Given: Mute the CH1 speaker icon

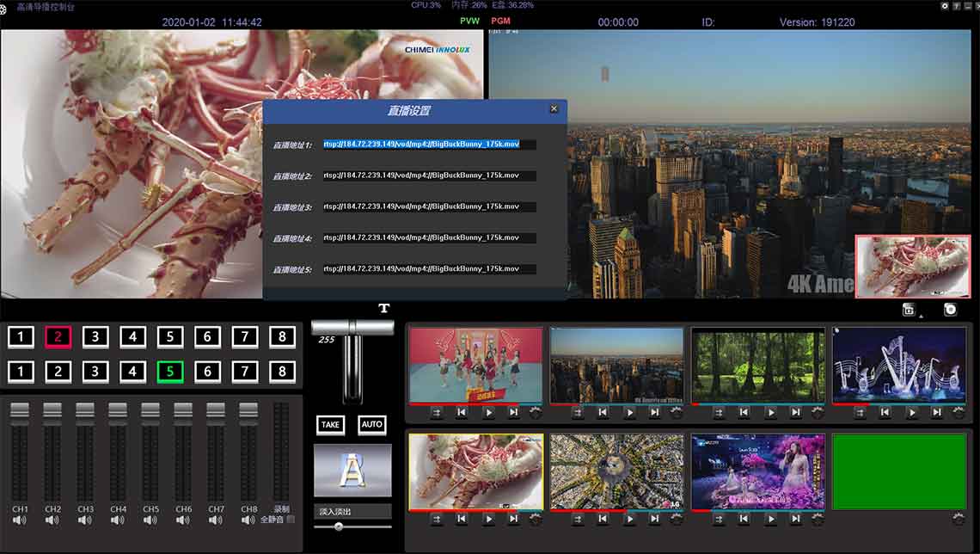Looking at the screenshot, I should coord(20,520).
